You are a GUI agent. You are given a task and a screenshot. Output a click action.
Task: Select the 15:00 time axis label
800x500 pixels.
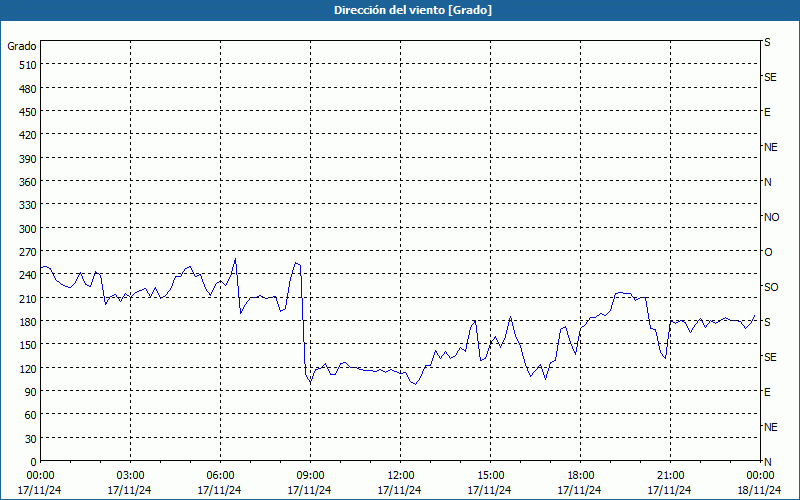tap(490, 476)
